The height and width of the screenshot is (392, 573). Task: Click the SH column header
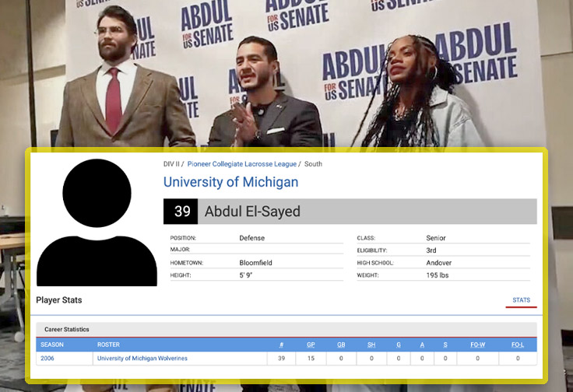[x=371, y=345]
